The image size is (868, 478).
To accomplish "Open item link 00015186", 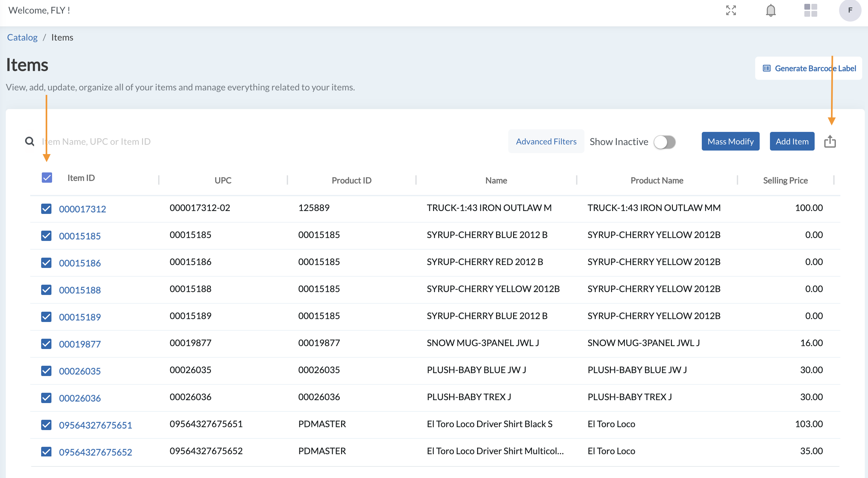I will [x=80, y=263].
